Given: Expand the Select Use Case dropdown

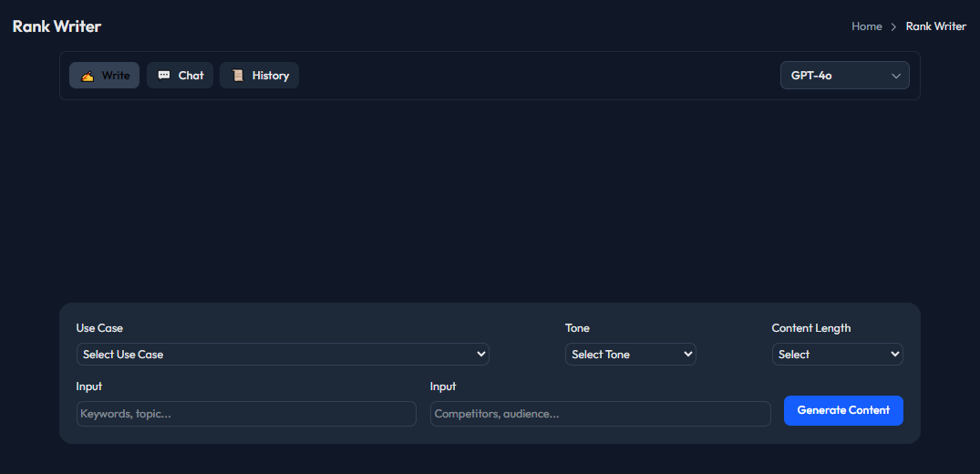Looking at the screenshot, I should coord(283,354).
